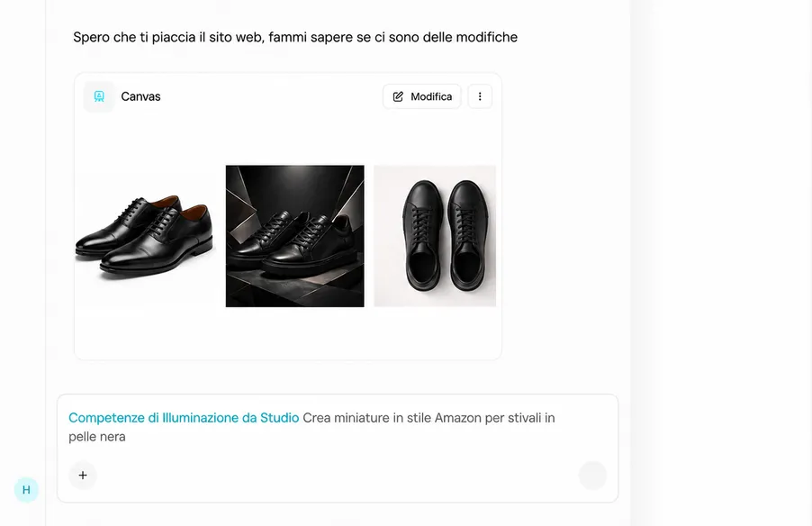This screenshot has height=526, width=812.
Task: Click the Canvas easel icon
Action: 99,96
